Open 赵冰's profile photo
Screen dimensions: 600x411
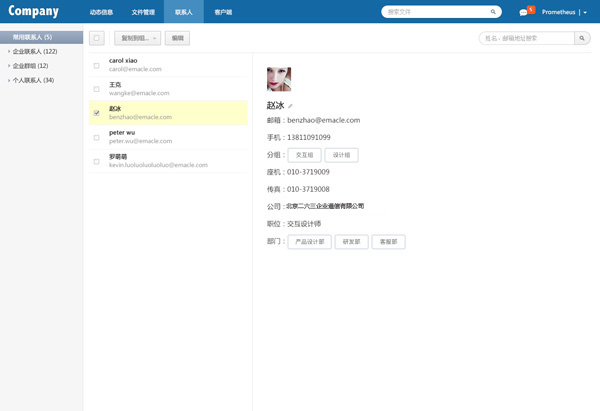(279, 79)
